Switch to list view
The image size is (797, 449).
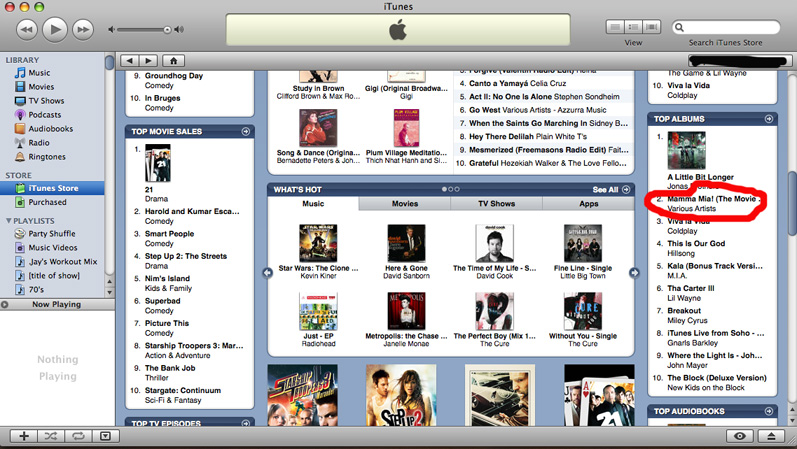click(615, 27)
